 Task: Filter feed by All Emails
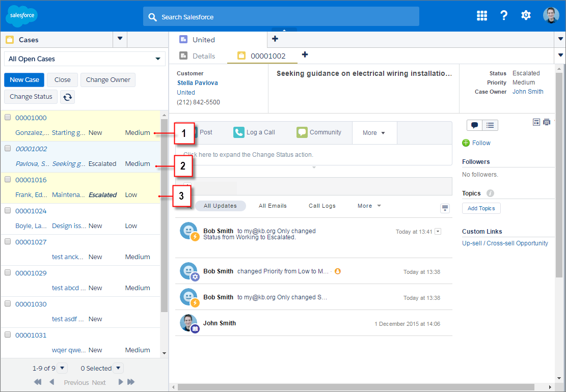(x=273, y=206)
